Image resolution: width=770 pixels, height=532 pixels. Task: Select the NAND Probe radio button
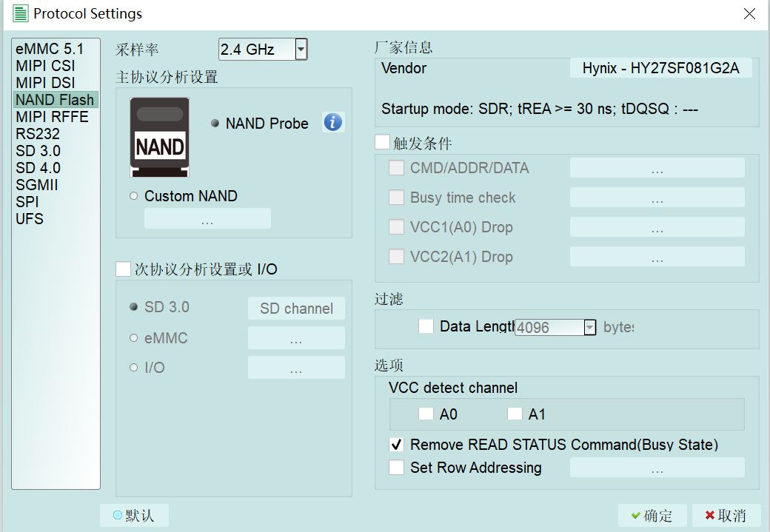(x=215, y=124)
